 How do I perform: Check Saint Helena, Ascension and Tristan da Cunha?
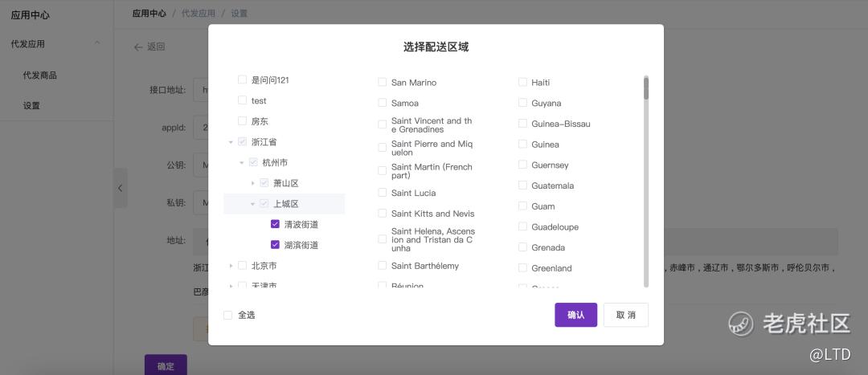tap(382, 239)
